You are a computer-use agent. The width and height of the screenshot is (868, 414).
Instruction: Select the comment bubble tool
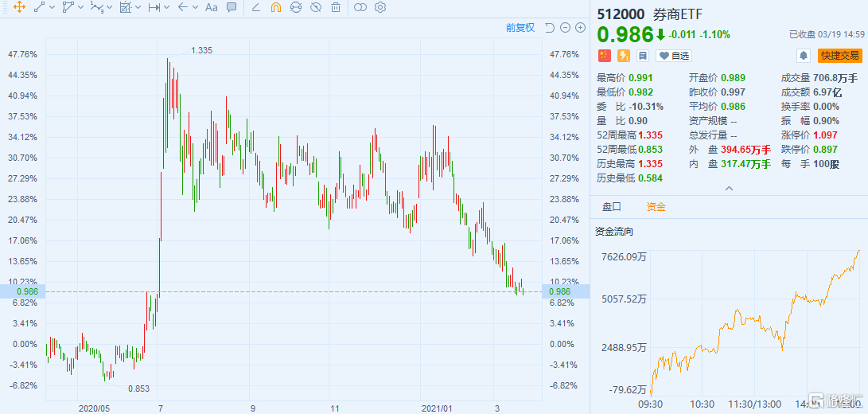click(x=232, y=8)
